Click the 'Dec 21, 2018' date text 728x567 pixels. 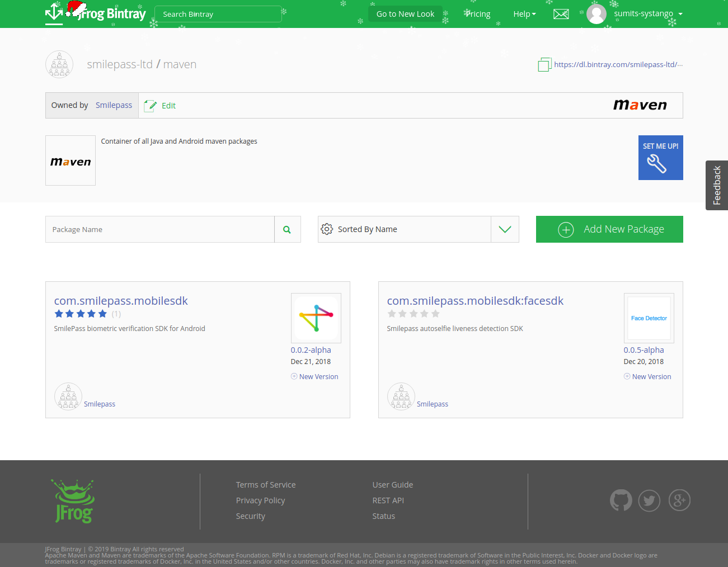pyautogui.click(x=311, y=362)
